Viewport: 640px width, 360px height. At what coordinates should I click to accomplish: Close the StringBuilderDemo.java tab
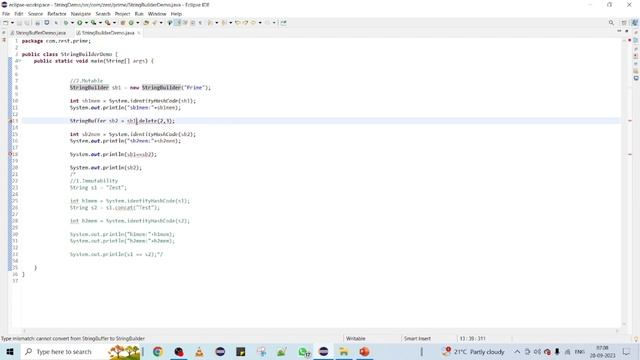click(x=139, y=33)
